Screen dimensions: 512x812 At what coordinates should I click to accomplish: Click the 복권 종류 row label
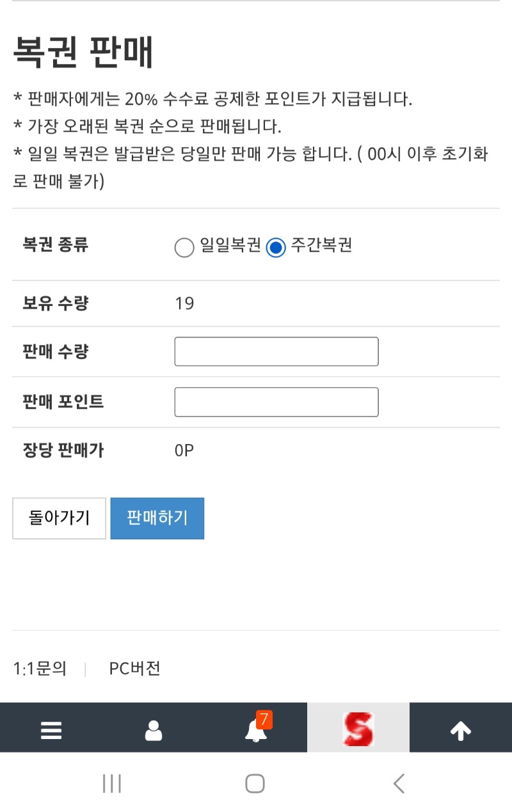(x=56, y=244)
